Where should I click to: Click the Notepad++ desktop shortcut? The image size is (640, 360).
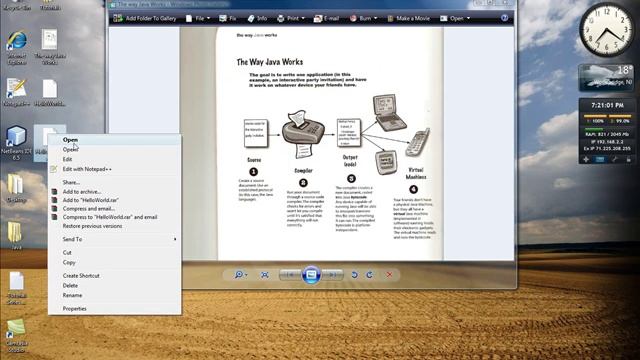coord(17,92)
